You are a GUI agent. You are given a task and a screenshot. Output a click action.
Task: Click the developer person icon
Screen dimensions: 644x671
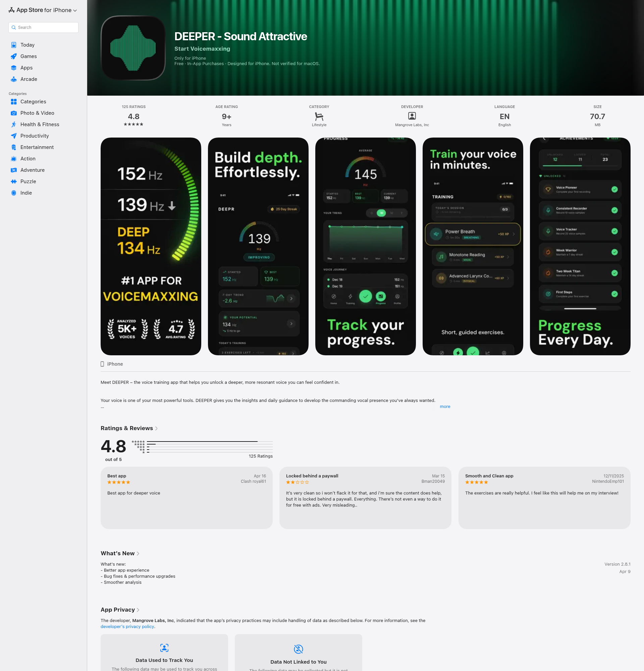point(412,116)
